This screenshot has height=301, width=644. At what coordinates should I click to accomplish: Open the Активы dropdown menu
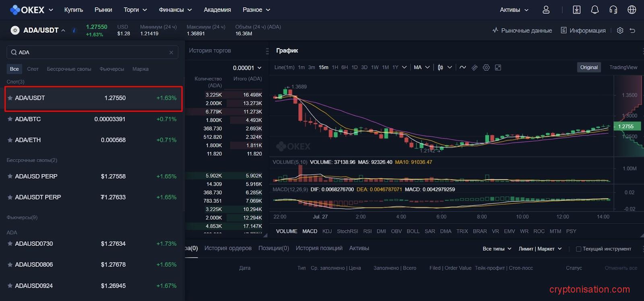[514, 10]
